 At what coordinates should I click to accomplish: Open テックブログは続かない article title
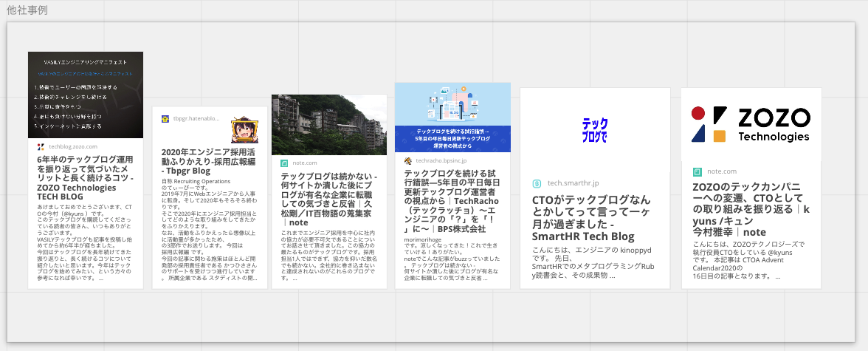tap(329, 199)
